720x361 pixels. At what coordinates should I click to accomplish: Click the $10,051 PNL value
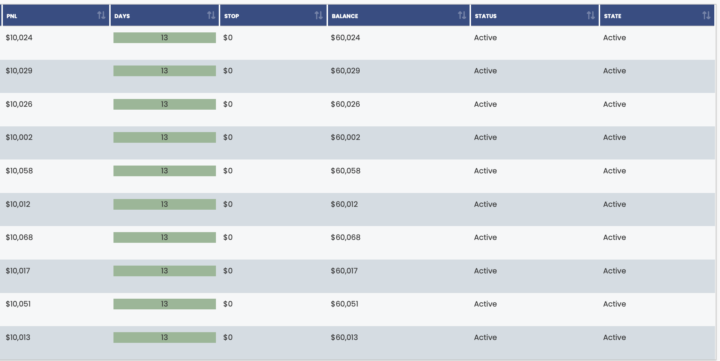tap(18, 304)
